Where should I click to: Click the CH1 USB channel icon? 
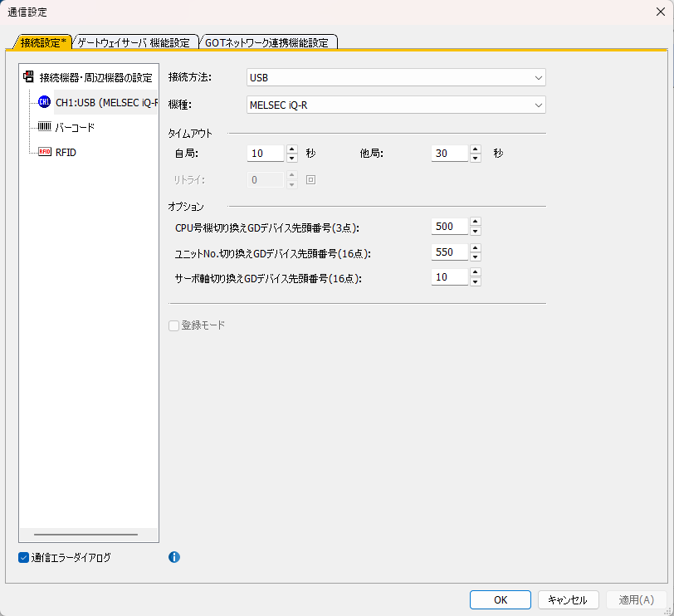pos(44,101)
